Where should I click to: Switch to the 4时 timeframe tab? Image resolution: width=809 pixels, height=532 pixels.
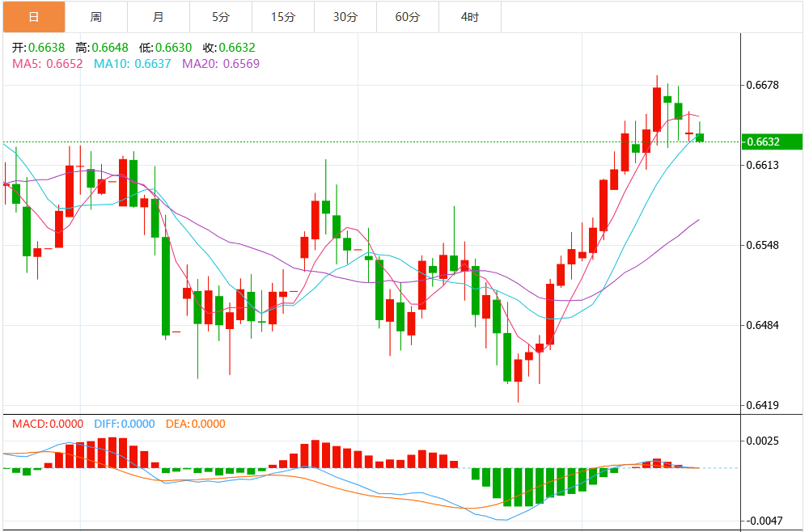pos(470,17)
